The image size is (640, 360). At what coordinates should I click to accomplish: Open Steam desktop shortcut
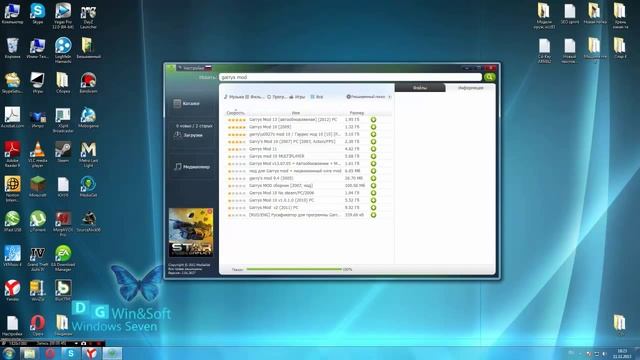click(x=63, y=152)
